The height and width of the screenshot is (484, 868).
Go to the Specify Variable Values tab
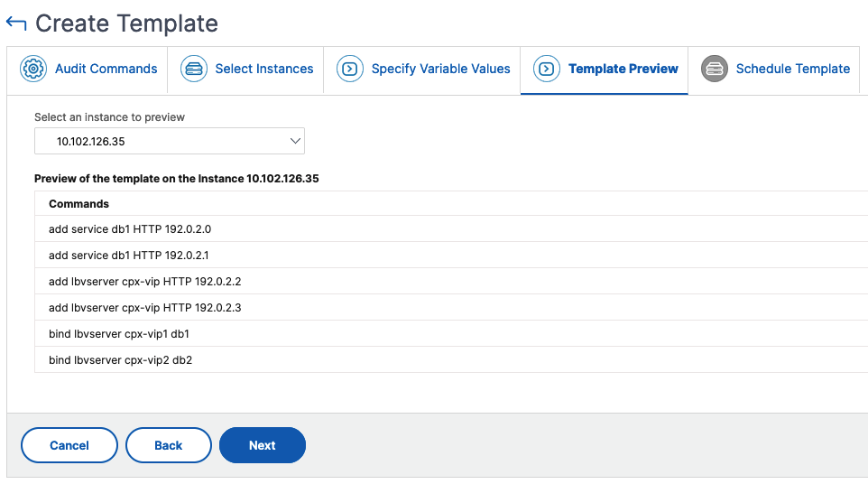pos(422,70)
